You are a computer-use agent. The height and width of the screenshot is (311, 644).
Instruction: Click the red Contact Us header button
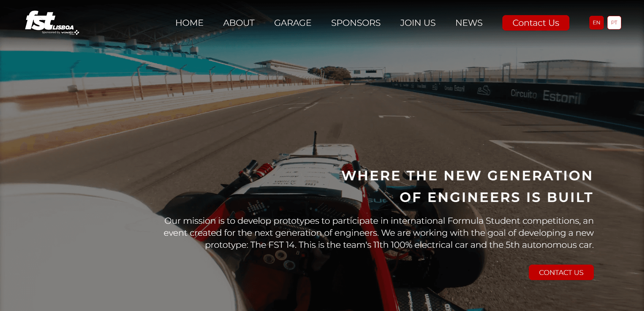[536, 23]
